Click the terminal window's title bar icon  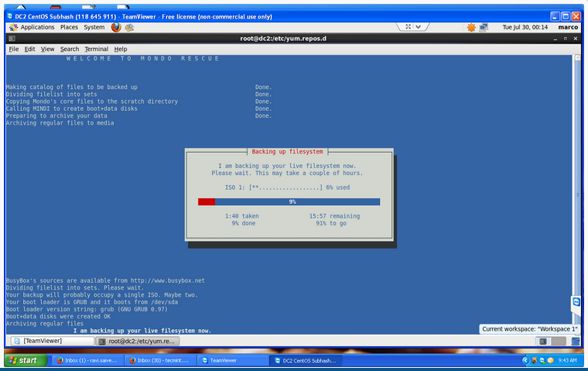coord(12,39)
